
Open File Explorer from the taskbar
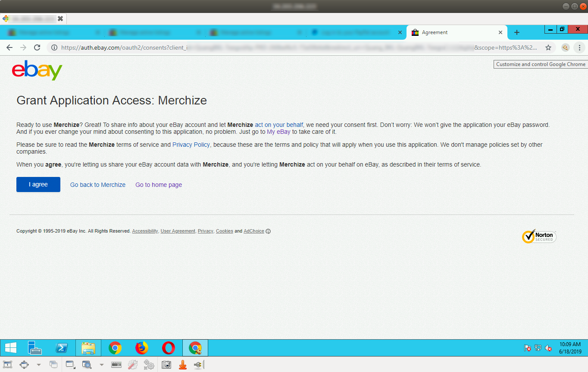88,348
